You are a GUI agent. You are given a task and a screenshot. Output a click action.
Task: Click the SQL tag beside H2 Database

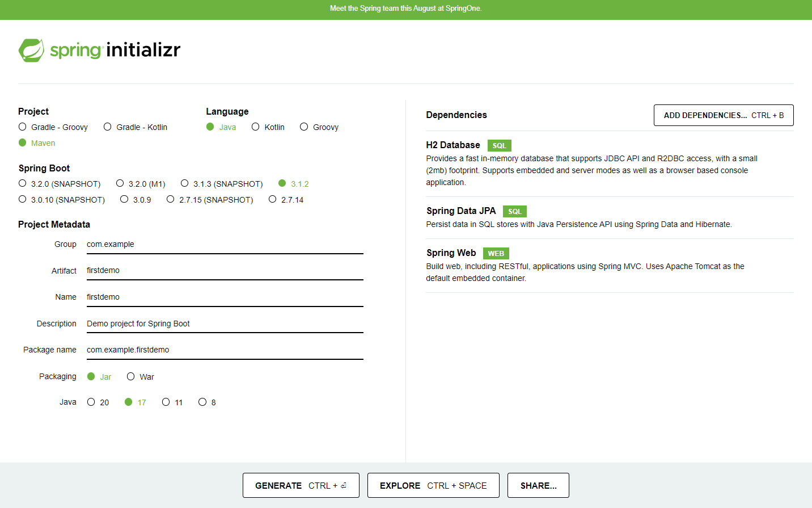click(x=499, y=146)
